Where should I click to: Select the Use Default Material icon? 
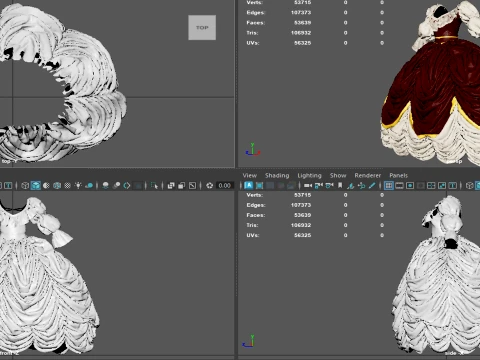[x=46, y=185]
